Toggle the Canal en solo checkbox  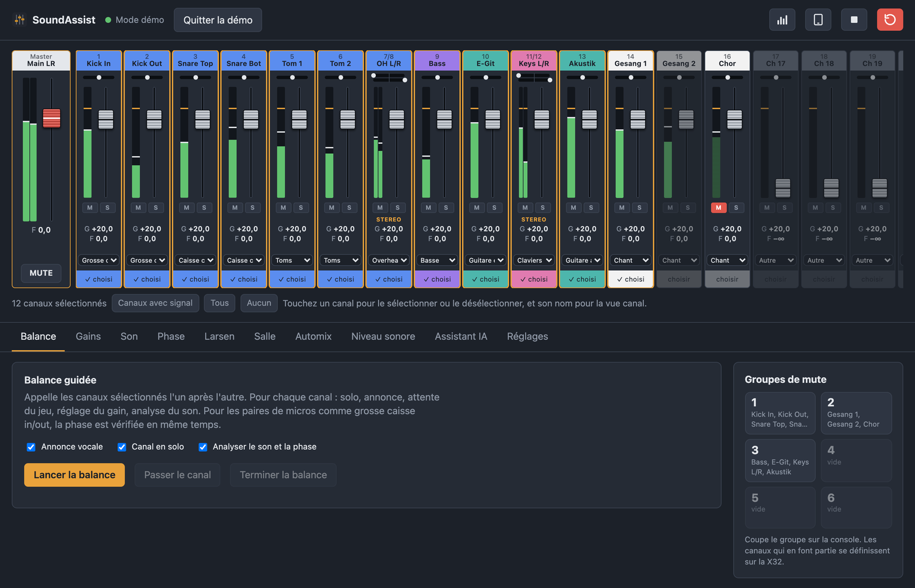[122, 447]
